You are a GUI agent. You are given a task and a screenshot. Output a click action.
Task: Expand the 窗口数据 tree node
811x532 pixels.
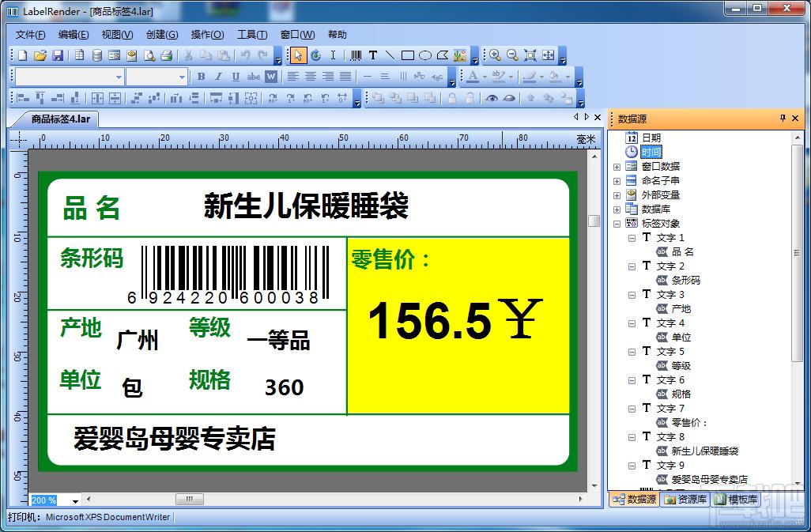(617, 167)
